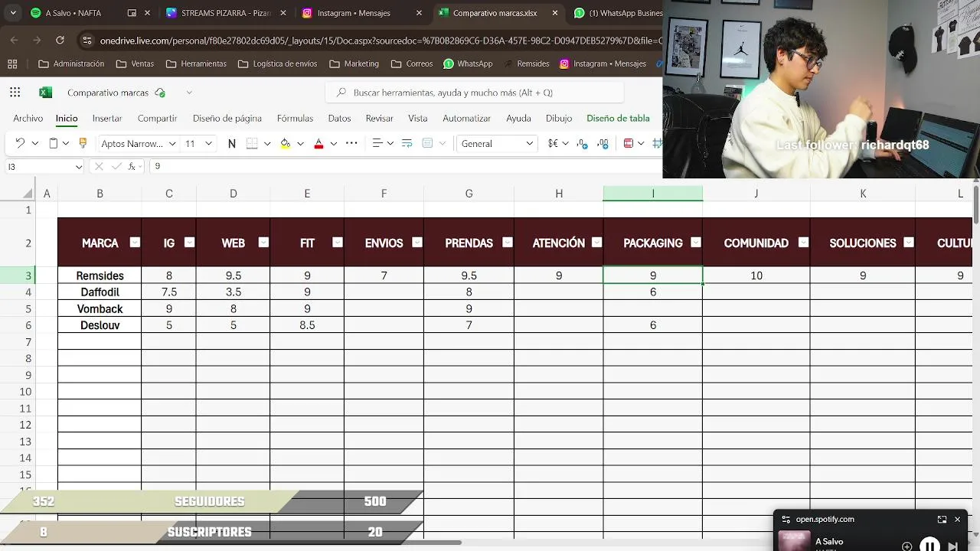980x551 pixels.
Task: Open the Office app launcher grid
Action: (15, 93)
